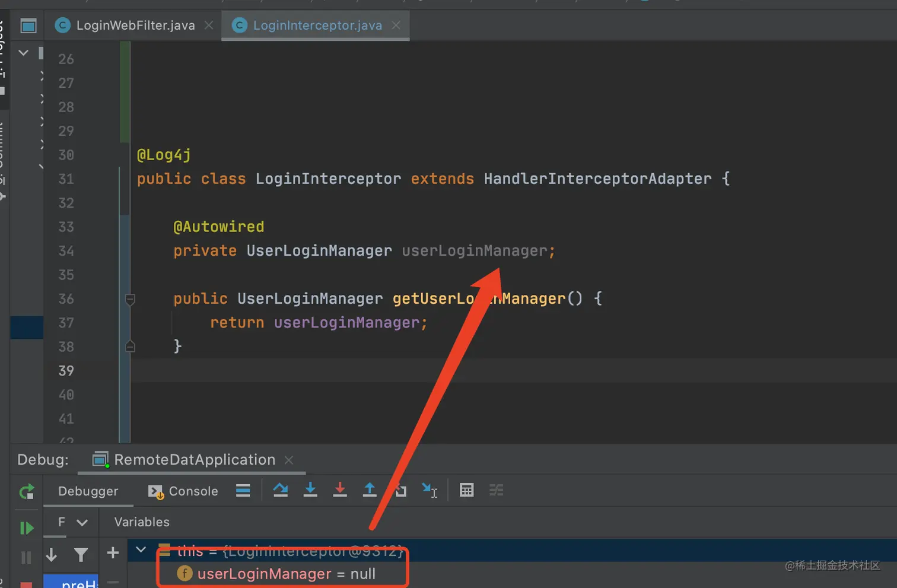Click the Drop Frame debugger icon
897x588 pixels.
[x=401, y=491]
